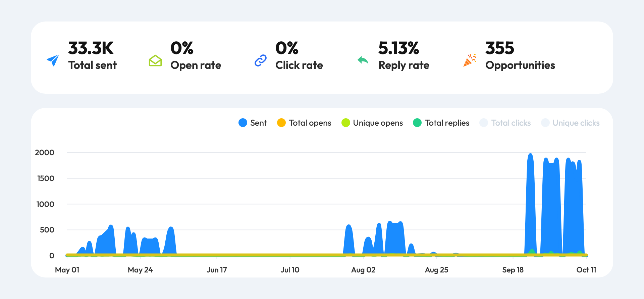Click the green reply arrow icon

click(363, 60)
